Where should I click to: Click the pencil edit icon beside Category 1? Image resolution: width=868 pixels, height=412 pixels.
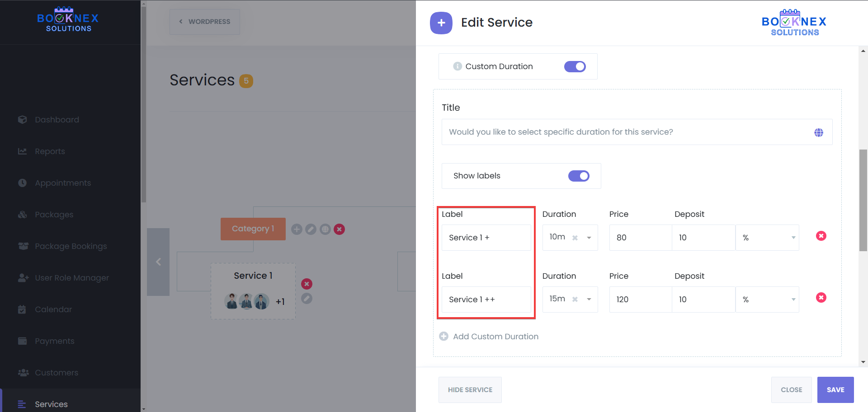(311, 229)
